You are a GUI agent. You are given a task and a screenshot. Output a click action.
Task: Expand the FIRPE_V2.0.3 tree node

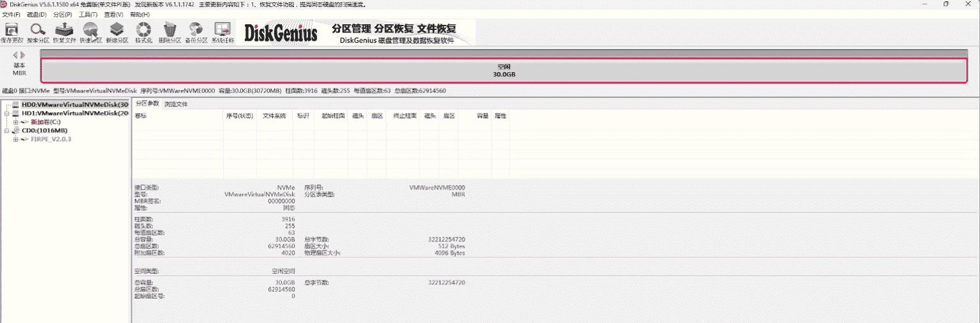[15, 139]
